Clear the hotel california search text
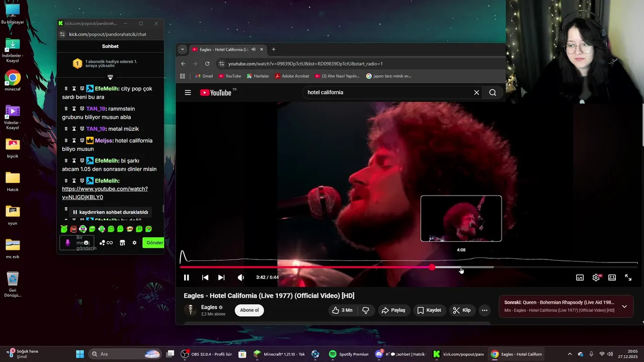644x362 pixels. click(x=476, y=93)
